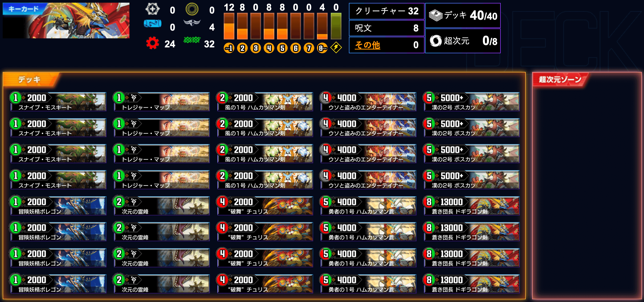Click the cost 5 circle icon
The width and height of the screenshot is (644, 302).
coord(282,48)
